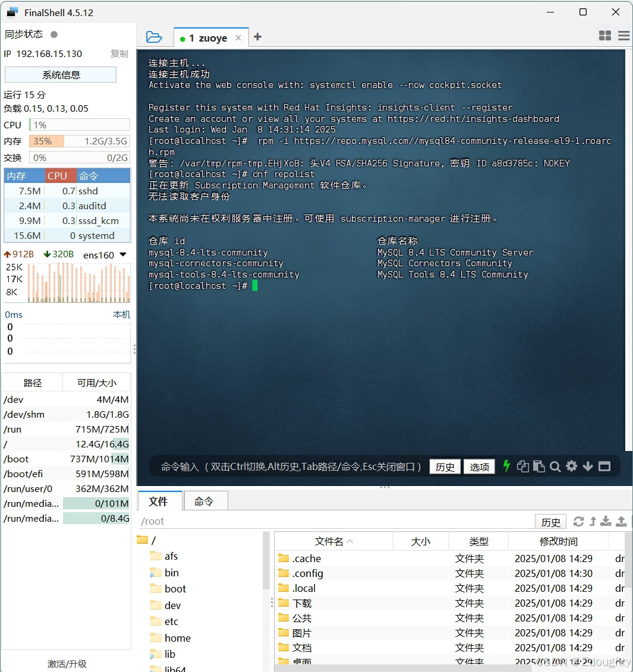633x672 pixels.
Task: Click the /root path input field
Action: [336, 521]
